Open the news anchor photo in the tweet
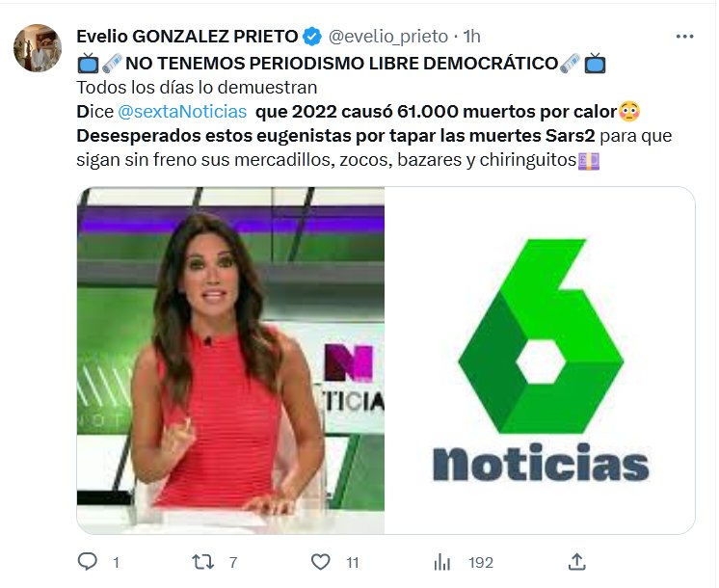719x588 pixels. (x=230, y=361)
